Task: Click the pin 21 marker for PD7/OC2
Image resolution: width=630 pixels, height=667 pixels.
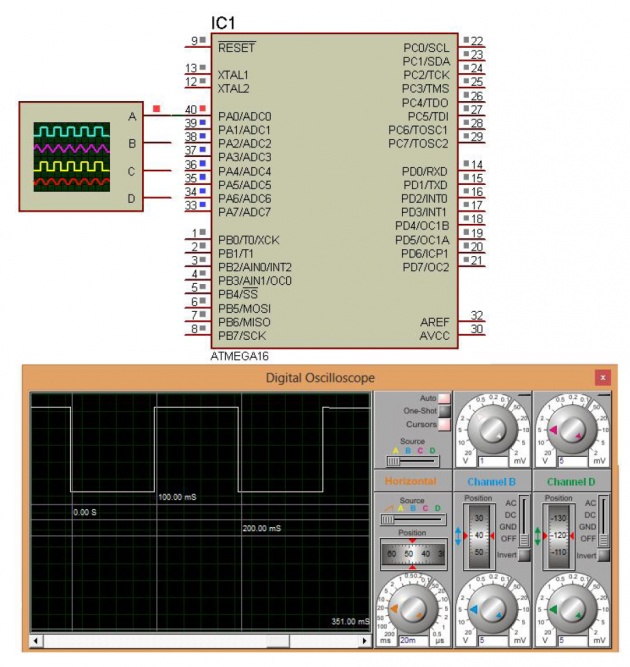Action: pos(466,259)
